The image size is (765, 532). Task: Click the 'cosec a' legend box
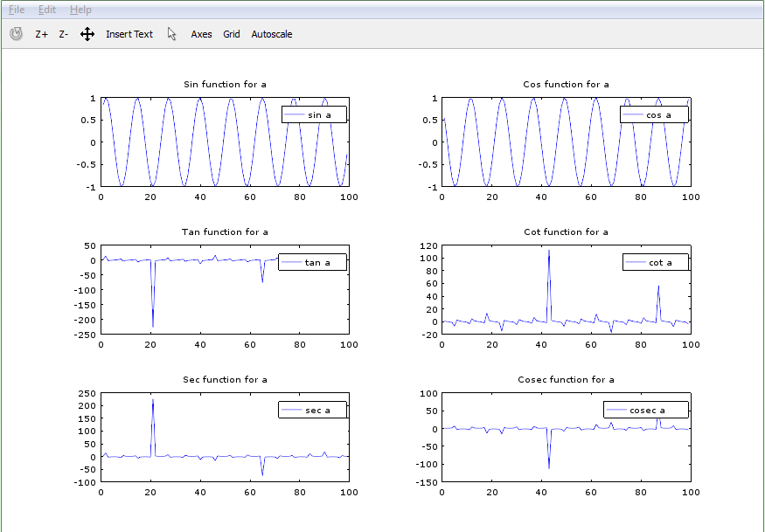click(x=646, y=410)
